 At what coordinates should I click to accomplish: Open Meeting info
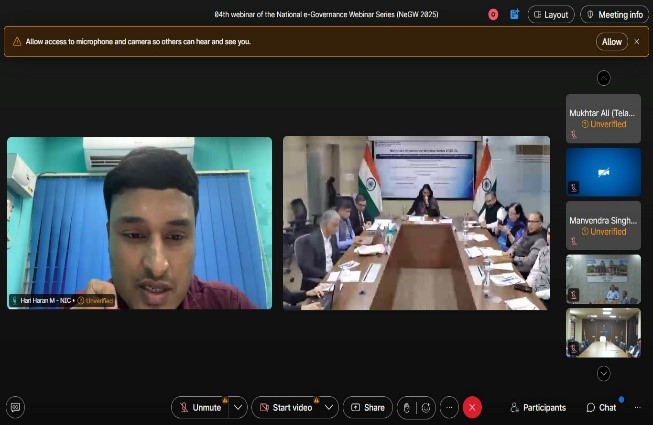615,15
